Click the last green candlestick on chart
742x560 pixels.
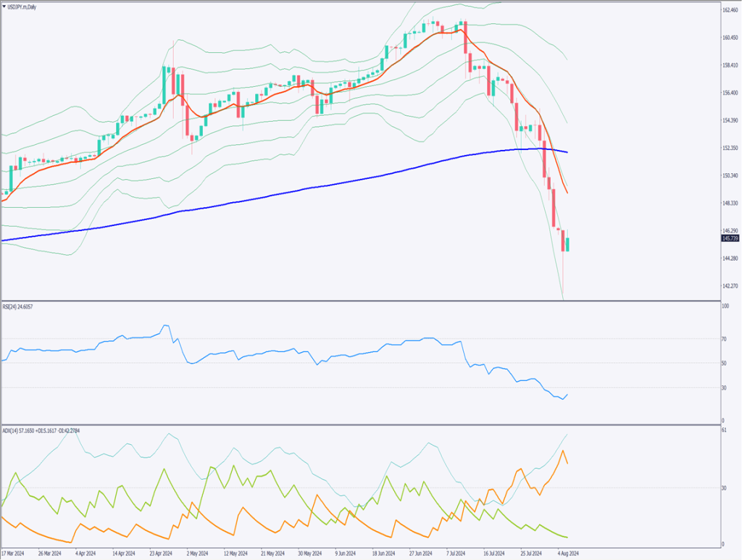pyautogui.click(x=568, y=244)
